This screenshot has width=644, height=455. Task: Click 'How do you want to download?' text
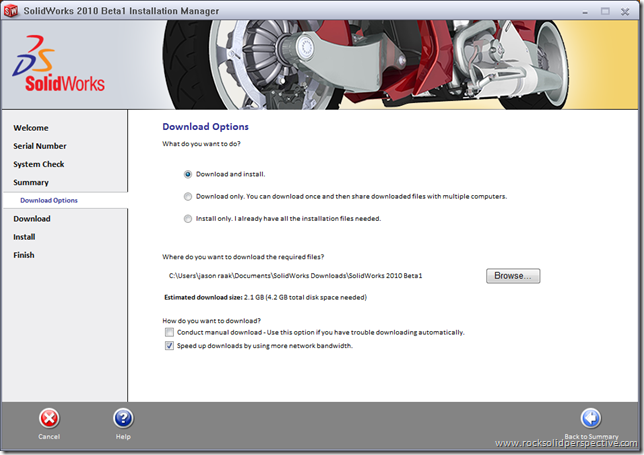212,321
